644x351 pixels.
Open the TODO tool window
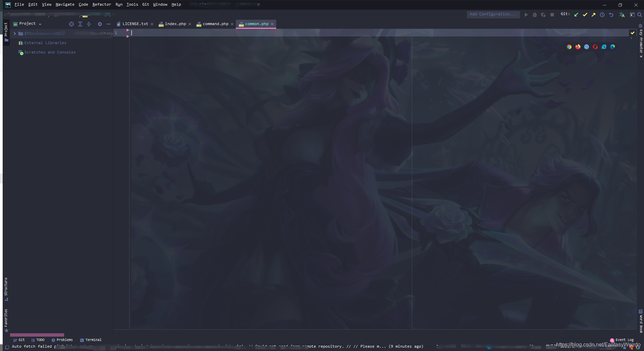(38, 340)
